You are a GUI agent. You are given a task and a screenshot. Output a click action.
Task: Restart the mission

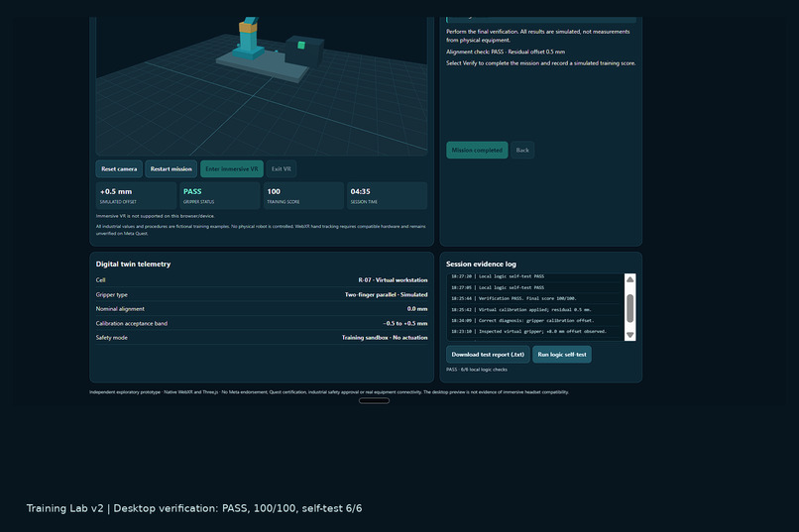(x=171, y=169)
